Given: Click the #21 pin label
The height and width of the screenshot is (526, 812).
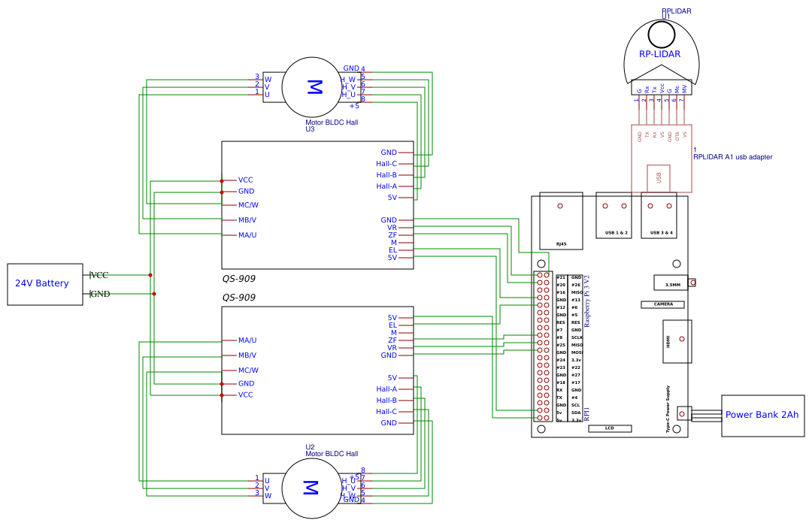Looking at the screenshot, I should coord(561,277).
